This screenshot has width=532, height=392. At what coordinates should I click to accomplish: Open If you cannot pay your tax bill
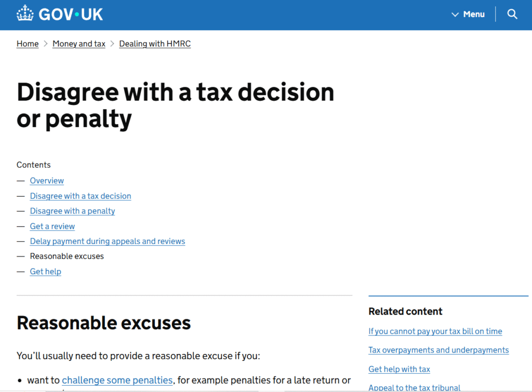(x=435, y=331)
